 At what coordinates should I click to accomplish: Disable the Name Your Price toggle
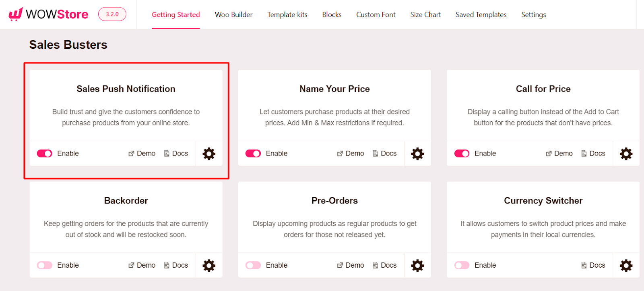click(253, 153)
